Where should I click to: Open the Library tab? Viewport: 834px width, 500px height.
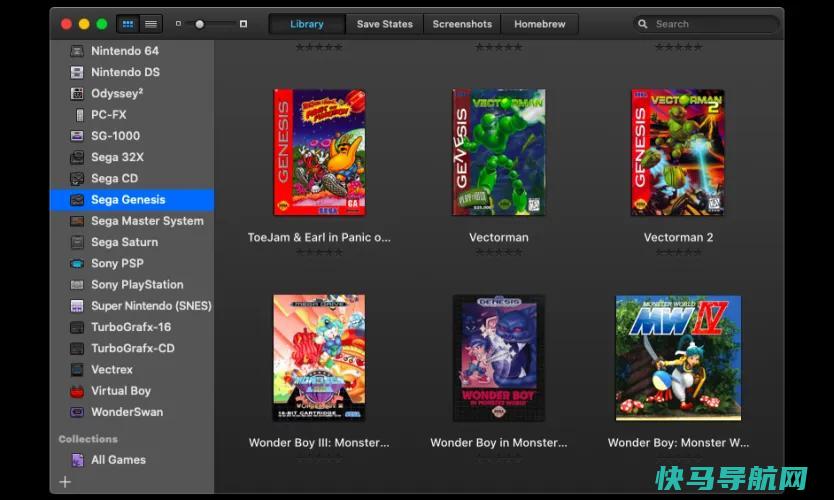(307, 24)
